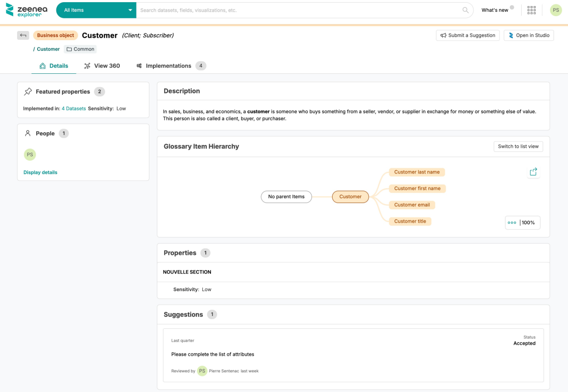
Task: Click in the search datasets field
Action: [x=297, y=10]
